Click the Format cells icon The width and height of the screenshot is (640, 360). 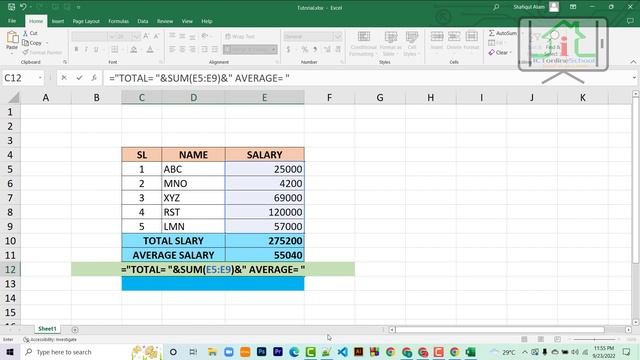tap(471, 37)
